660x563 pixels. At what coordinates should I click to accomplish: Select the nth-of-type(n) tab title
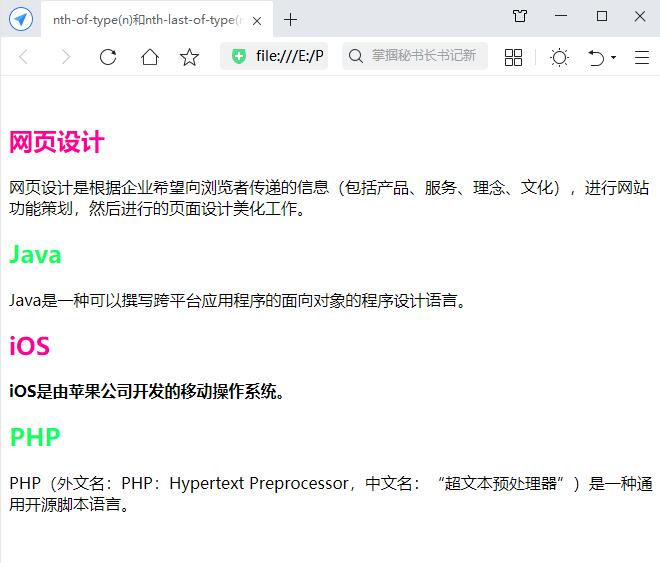[148, 20]
